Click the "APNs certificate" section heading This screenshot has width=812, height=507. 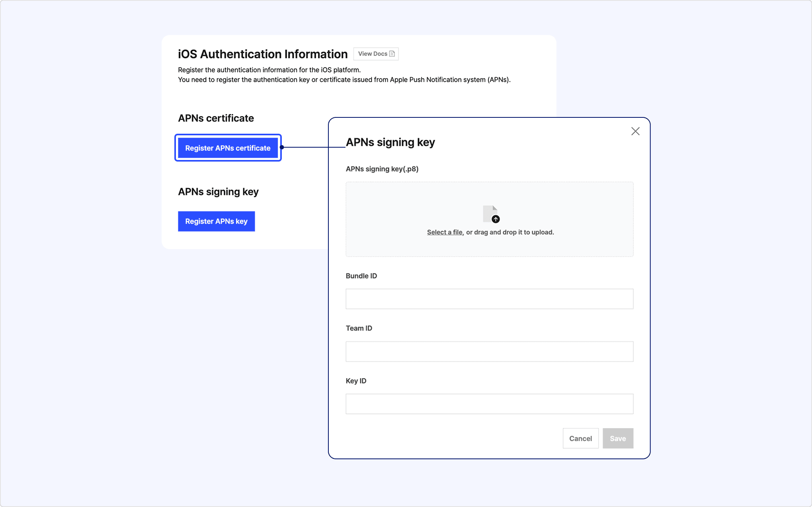coord(216,118)
